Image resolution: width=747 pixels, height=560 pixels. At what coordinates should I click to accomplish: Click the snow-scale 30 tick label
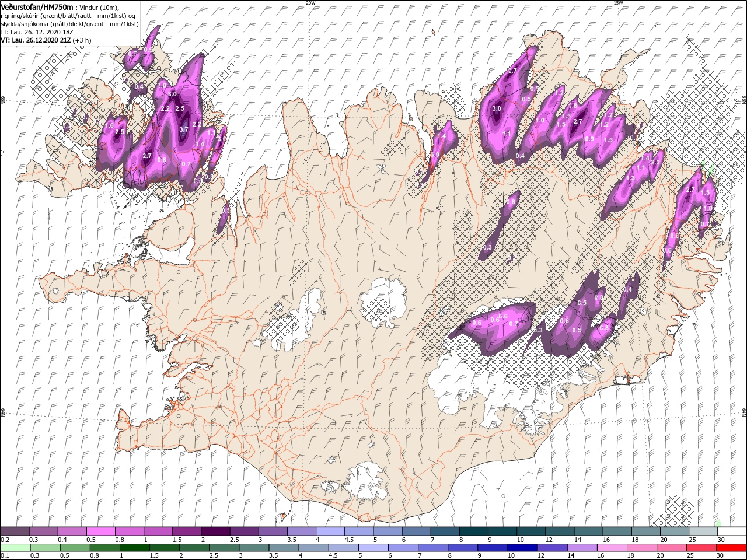tap(721, 540)
